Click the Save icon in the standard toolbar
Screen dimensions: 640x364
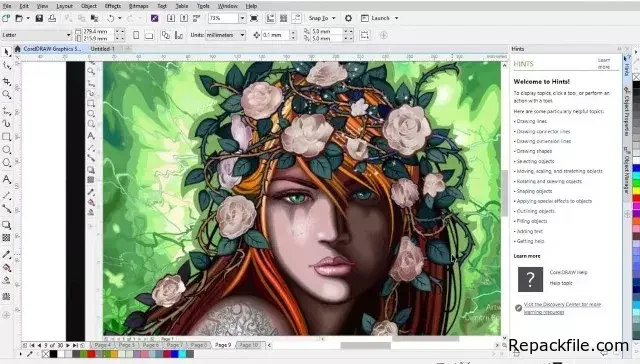tap(39, 18)
